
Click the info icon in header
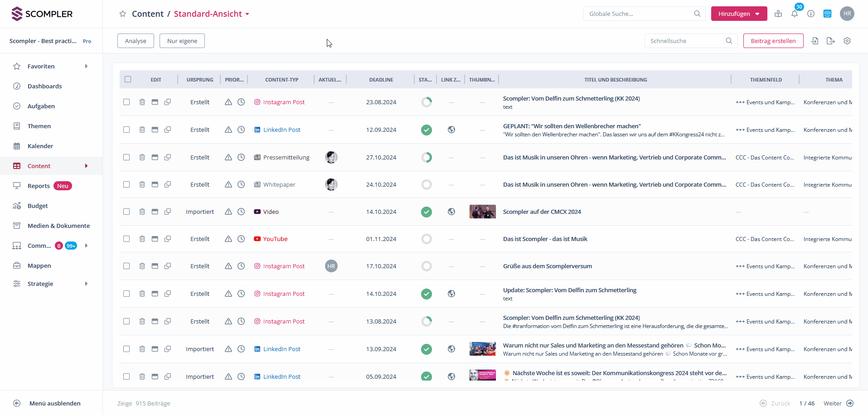(x=811, y=14)
